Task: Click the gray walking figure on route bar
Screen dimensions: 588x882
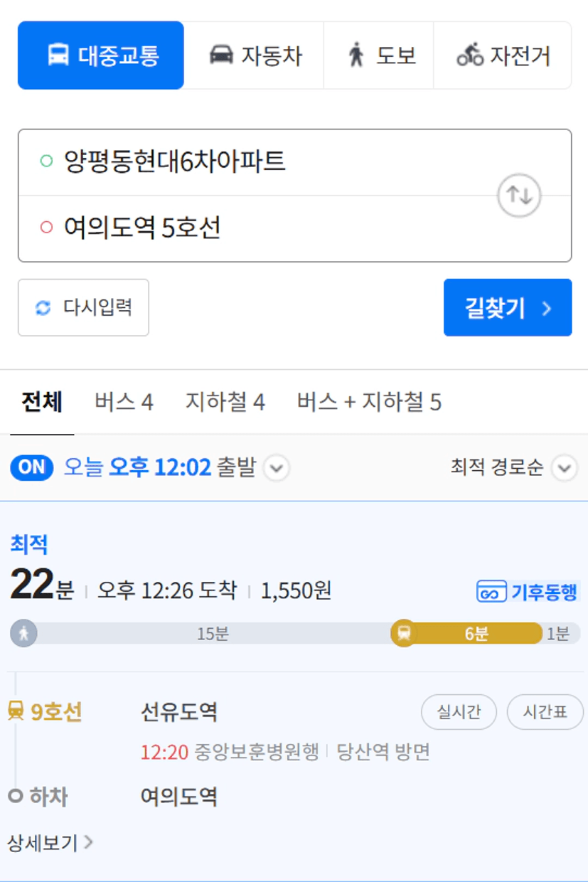Action: pyautogui.click(x=23, y=633)
